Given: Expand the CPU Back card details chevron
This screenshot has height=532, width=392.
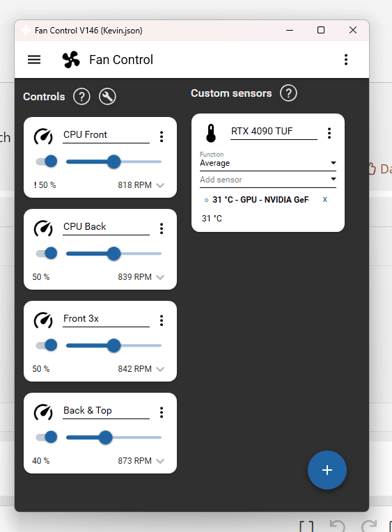Looking at the screenshot, I should (160, 277).
